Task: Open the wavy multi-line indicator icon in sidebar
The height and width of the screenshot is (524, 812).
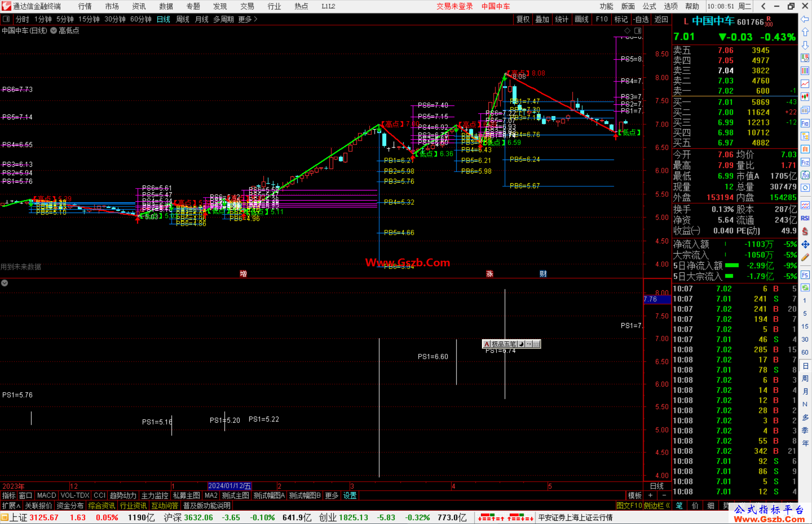Action: 805,205
